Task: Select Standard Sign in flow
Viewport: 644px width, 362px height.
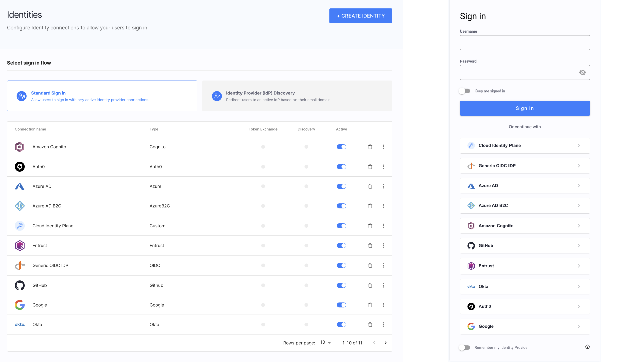Action: [x=102, y=96]
